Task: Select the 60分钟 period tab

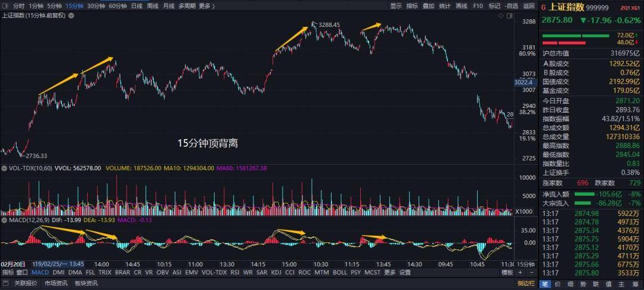Action: (x=118, y=6)
